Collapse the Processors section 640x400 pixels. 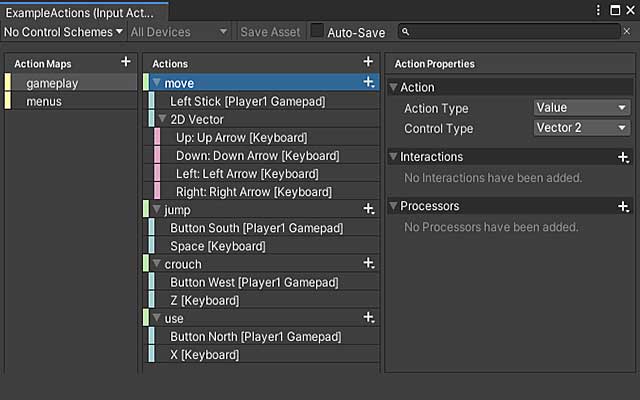pyautogui.click(x=393, y=206)
